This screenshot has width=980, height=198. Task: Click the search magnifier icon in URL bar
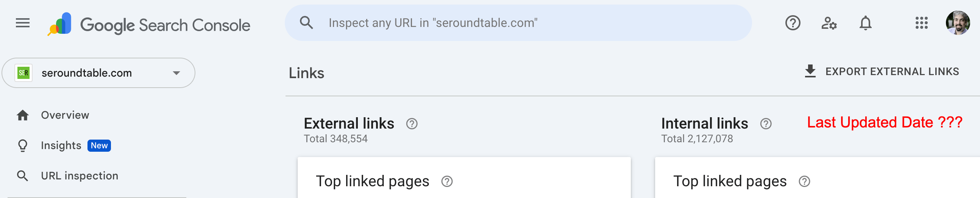pyautogui.click(x=306, y=23)
